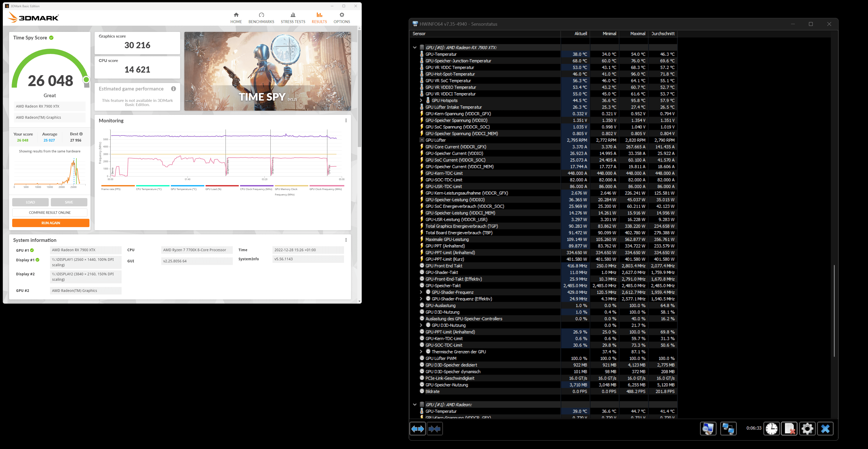Select the RESULTS tab in 3DMark
The image size is (868, 449).
tap(319, 18)
